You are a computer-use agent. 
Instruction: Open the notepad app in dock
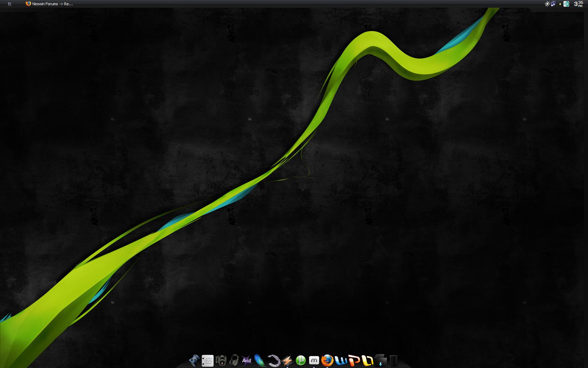coord(208,360)
